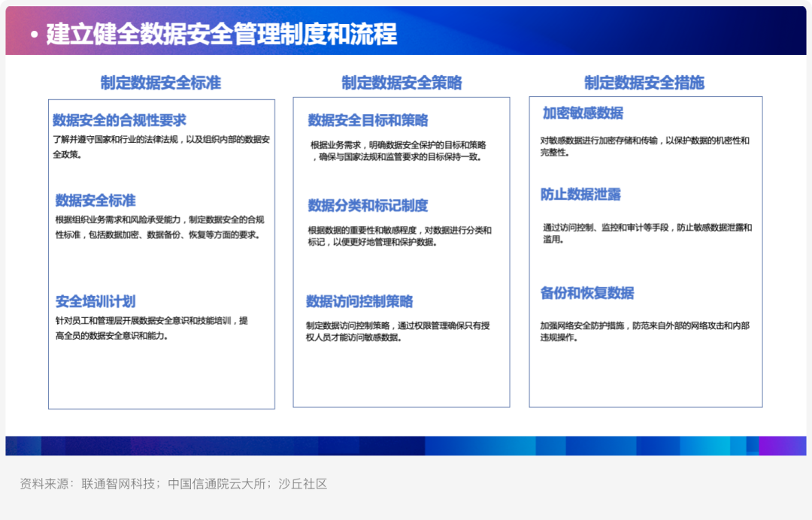Select the column header 制定数据安全策略
This screenshot has width=812, height=520.
[401, 83]
